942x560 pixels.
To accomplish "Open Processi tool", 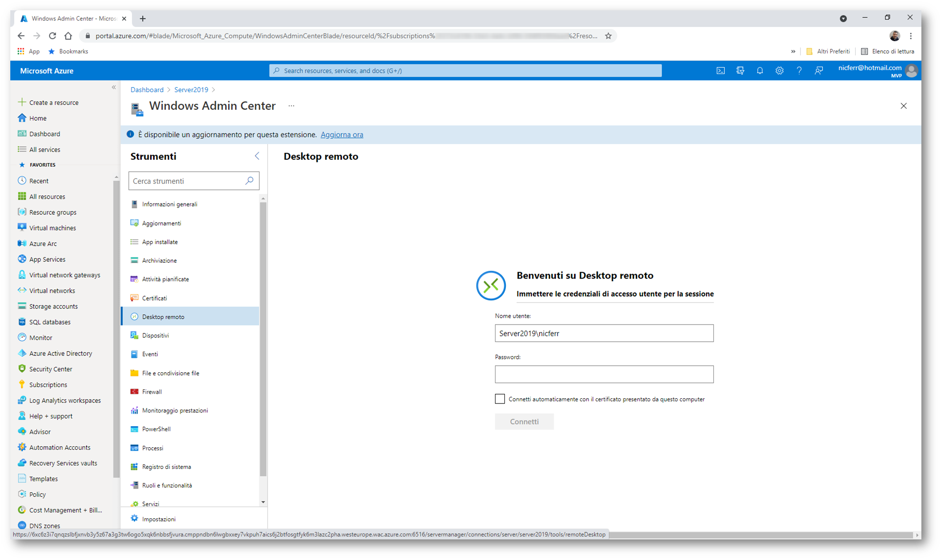I will (190, 448).
